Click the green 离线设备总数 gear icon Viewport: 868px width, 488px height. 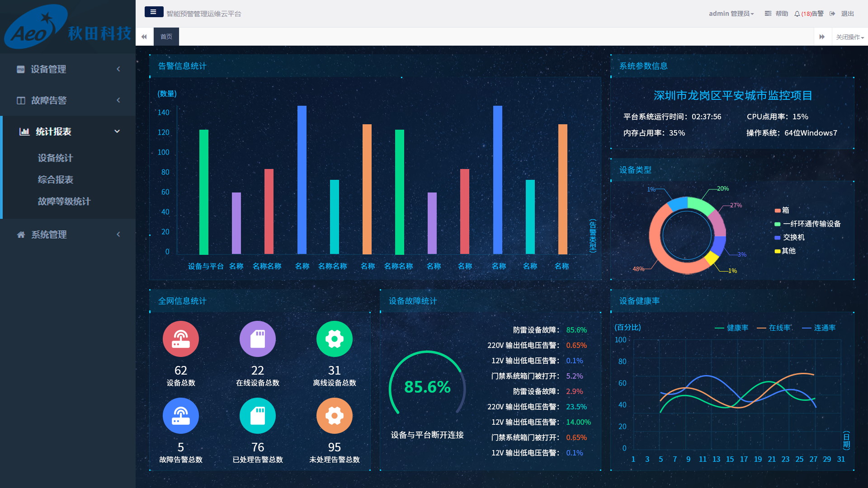click(335, 339)
